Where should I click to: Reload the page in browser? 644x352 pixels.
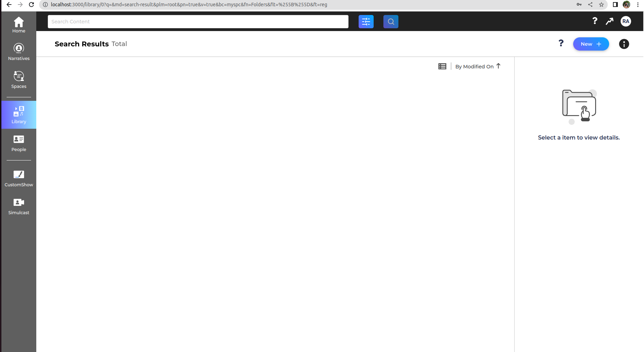pos(31,5)
